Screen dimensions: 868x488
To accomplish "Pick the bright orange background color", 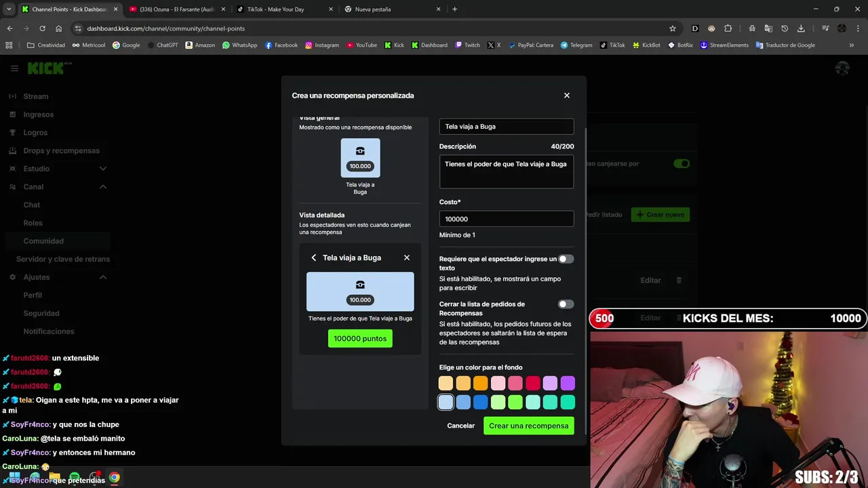I will coord(480,384).
